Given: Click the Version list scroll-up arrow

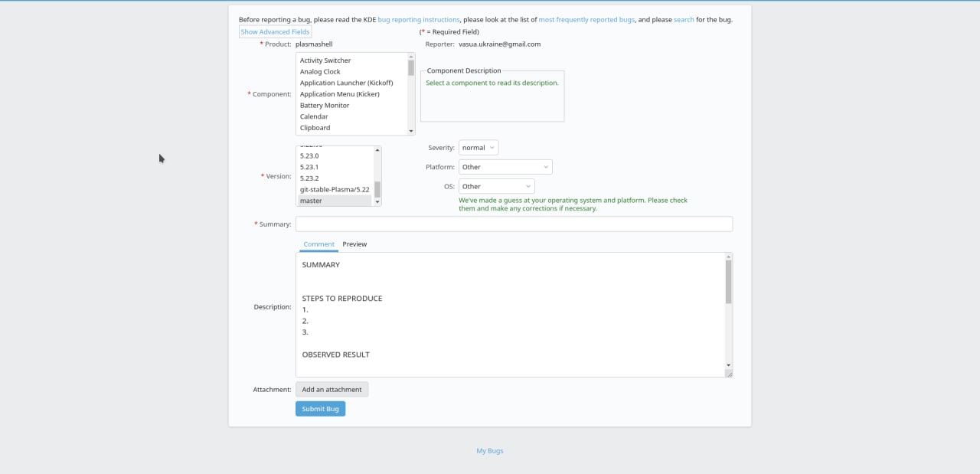Looking at the screenshot, I should (x=377, y=151).
